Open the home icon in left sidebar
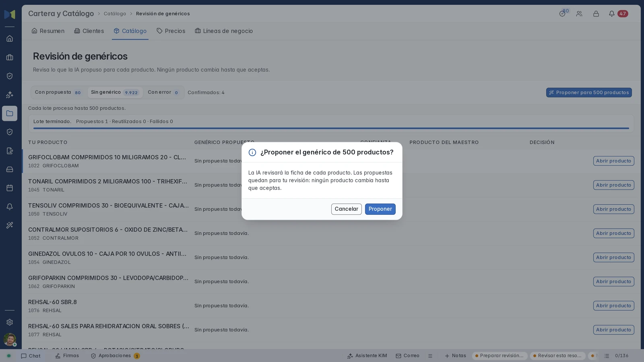The width and height of the screenshot is (644, 362). coord(10,39)
